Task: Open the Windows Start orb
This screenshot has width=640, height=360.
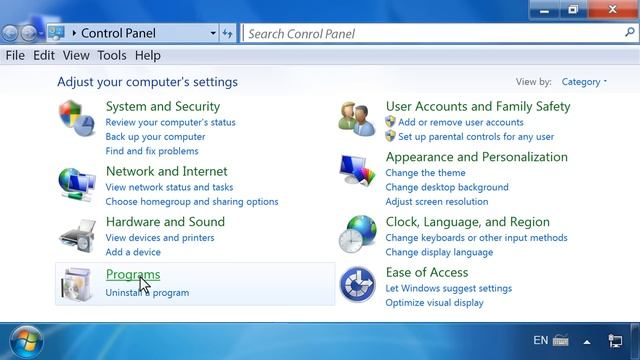Action: coord(26,342)
